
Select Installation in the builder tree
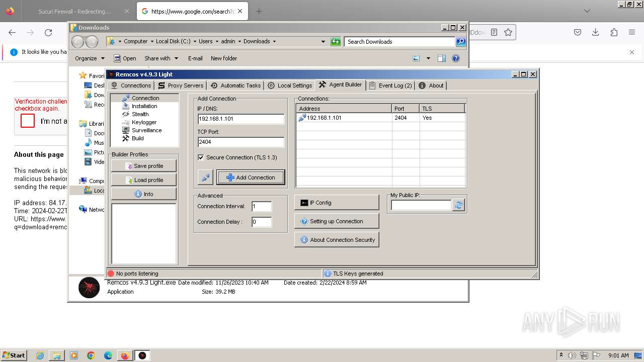point(144,106)
